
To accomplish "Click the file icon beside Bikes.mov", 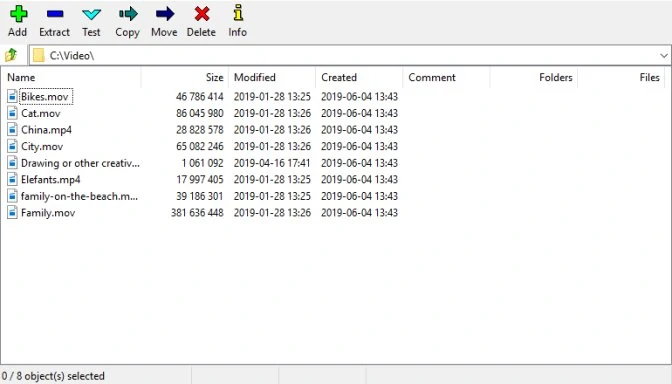I will (x=12, y=96).
